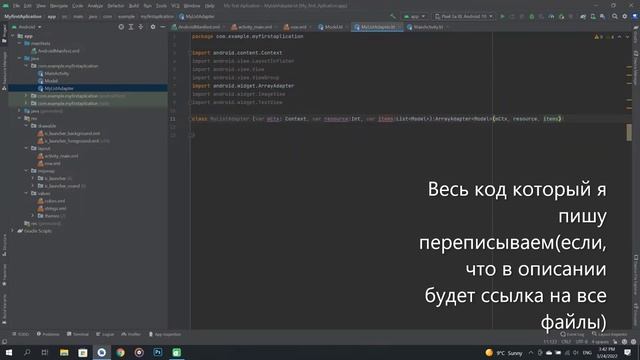Place cursor on class declaration line 11
This screenshot has height=360, width=640.
coord(378,119)
